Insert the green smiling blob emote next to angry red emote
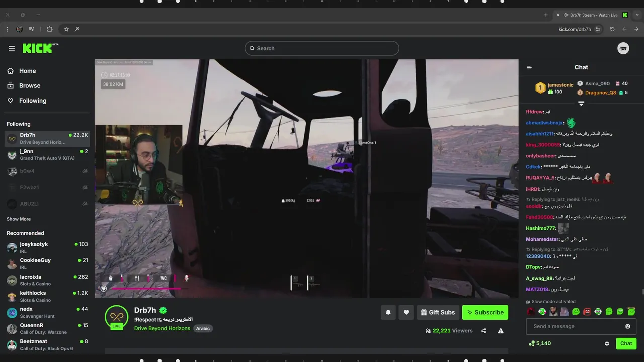The image size is (644, 362). [x=576, y=312]
